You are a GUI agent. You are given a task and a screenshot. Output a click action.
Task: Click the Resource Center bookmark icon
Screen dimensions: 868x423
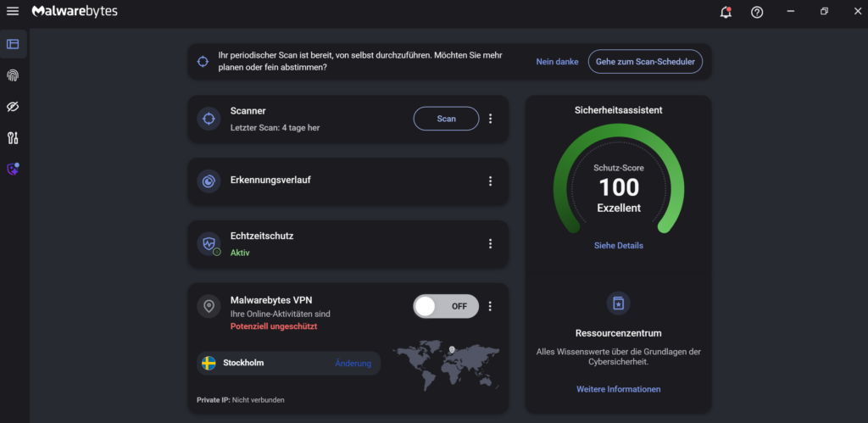pos(618,303)
